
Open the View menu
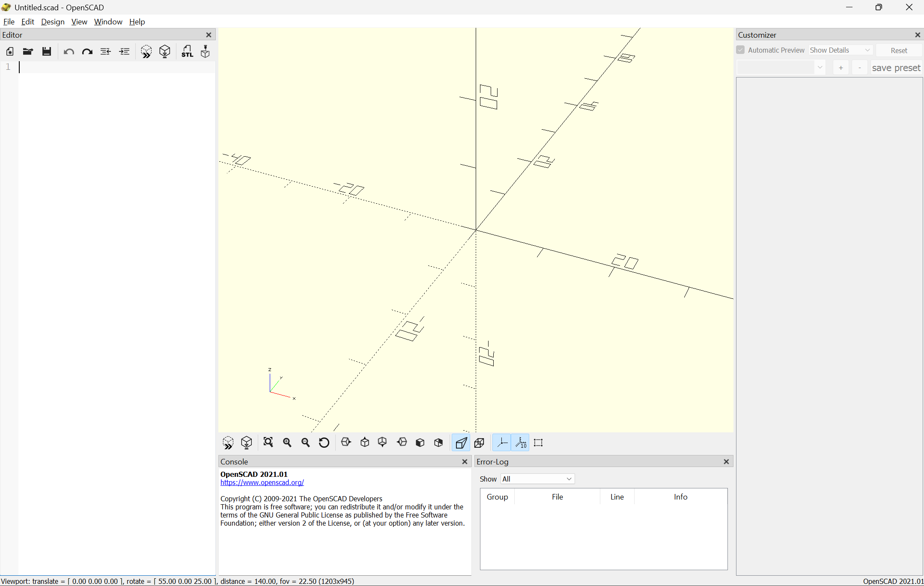(79, 21)
